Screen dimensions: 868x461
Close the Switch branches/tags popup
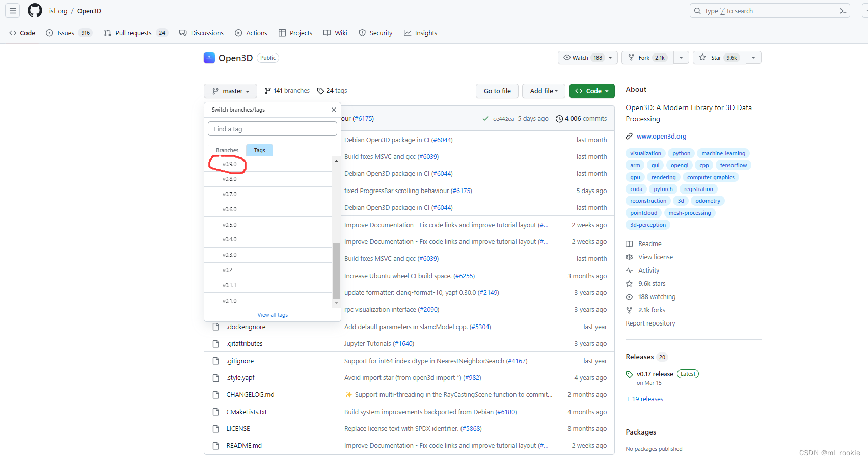point(334,110)
